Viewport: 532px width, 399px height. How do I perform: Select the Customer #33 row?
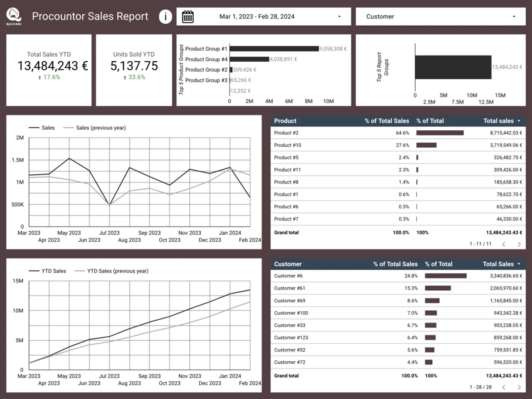click(398, 325)
